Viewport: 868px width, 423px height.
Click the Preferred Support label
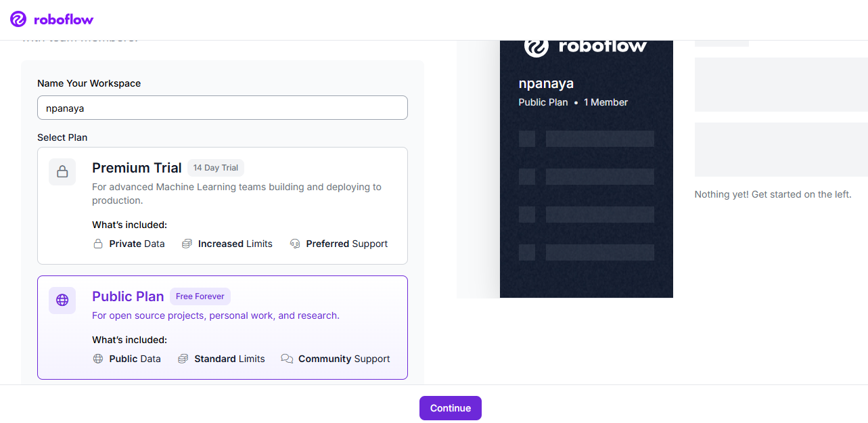tap(347, 244)
